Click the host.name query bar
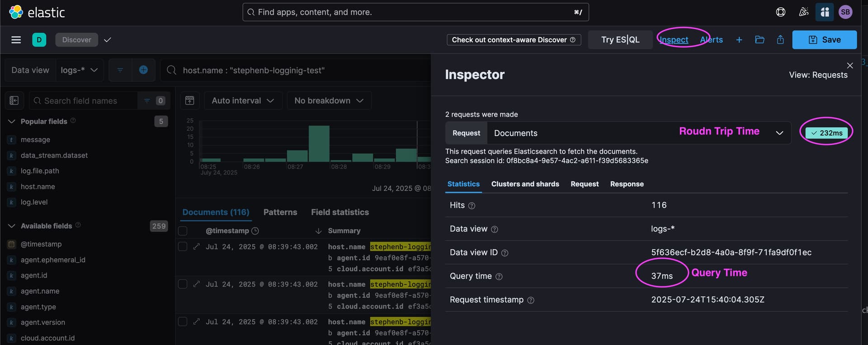This screenshot has width=868, height=345. point(296,70)
